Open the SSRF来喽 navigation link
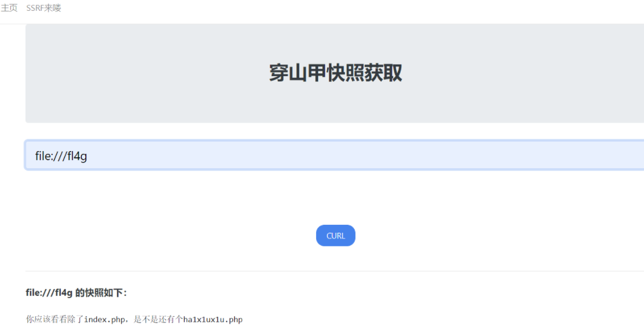644x335 pixels. coord(44,8)
